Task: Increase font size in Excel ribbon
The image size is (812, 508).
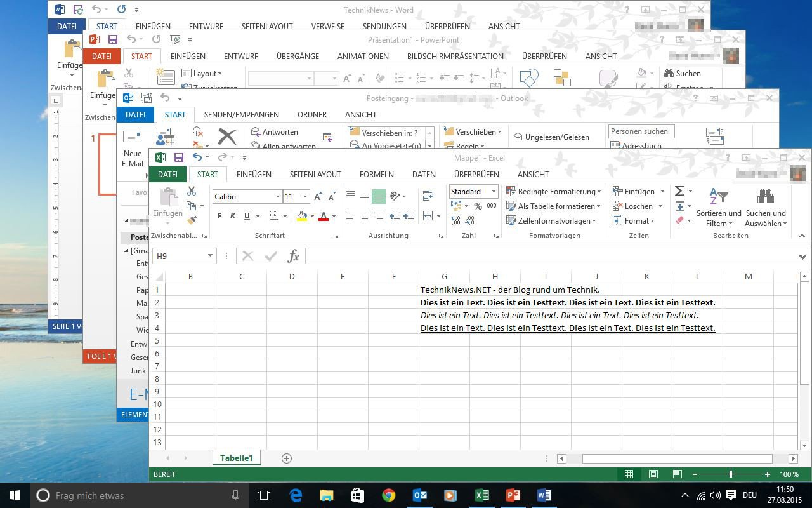Action: tap(318, 197)
